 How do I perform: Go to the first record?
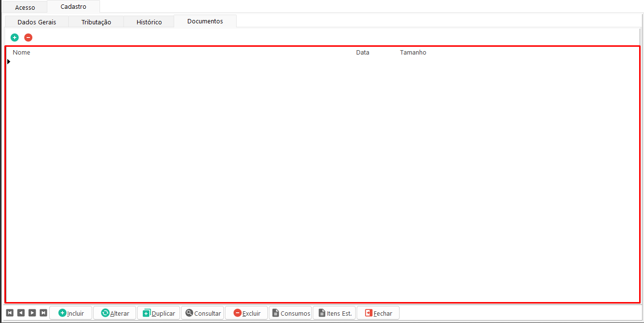(x=9, y=313)
